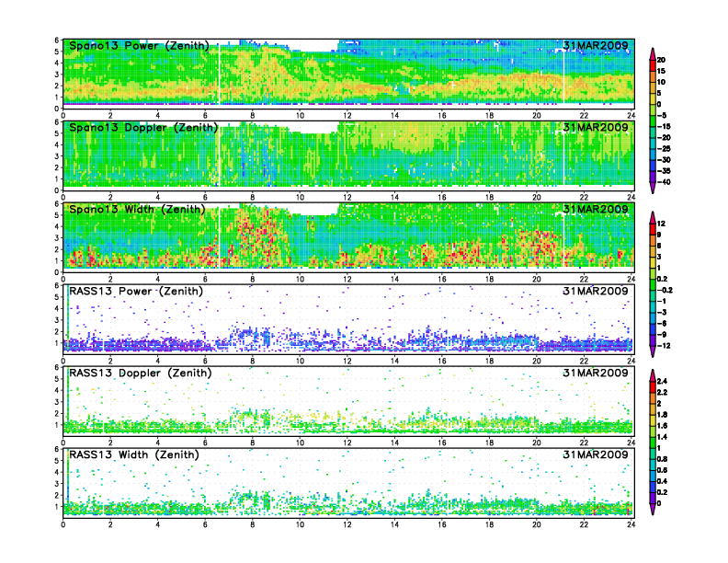Click the purple bottom arrow of the bottom colorbar

coord(653,510)
